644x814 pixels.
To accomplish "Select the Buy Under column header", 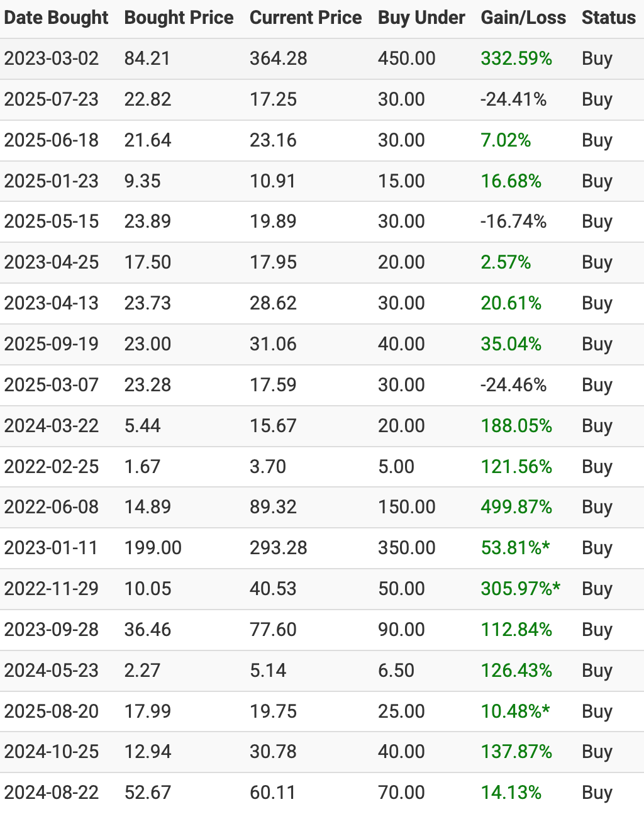I will coord(421,18).
